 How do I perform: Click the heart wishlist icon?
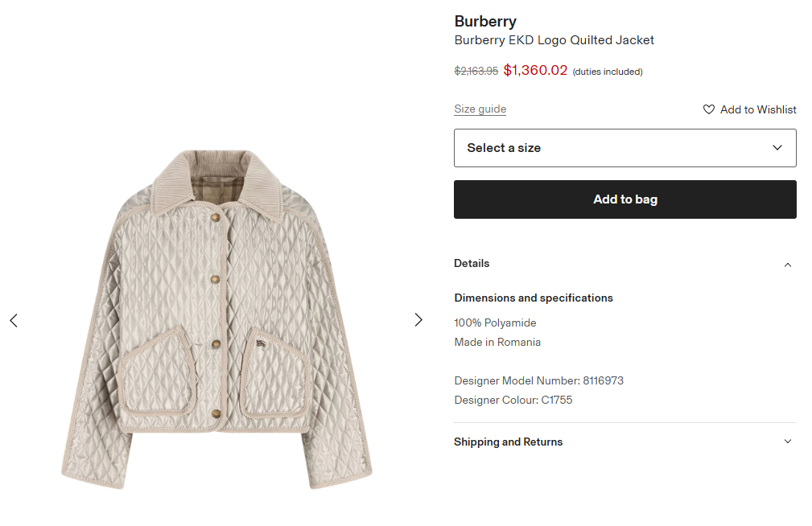[709, 109]
